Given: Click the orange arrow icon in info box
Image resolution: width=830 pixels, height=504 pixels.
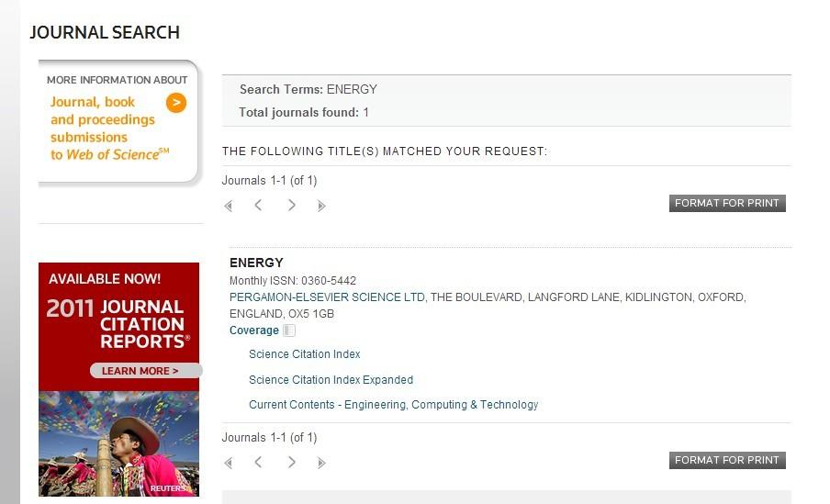Looking at the screenshot, I should coord(176,103).
